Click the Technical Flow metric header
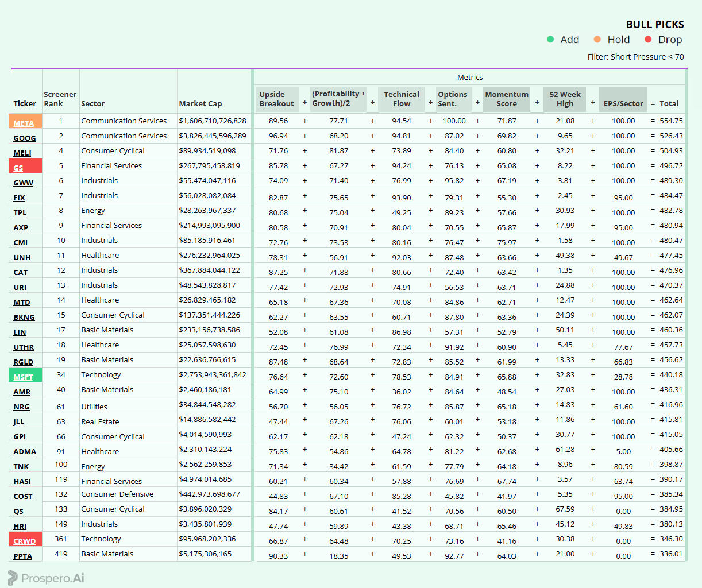This screenshot has height=588, width=702. [x=402, y=99]
